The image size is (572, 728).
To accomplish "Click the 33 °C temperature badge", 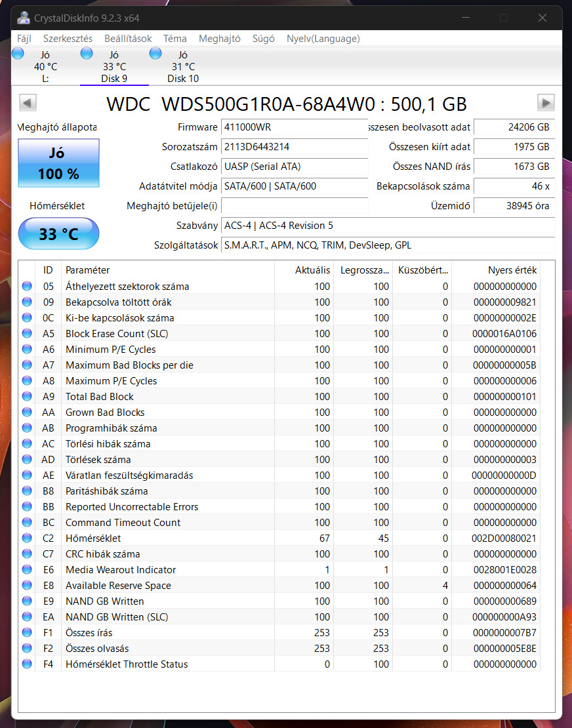I will 58,233.
